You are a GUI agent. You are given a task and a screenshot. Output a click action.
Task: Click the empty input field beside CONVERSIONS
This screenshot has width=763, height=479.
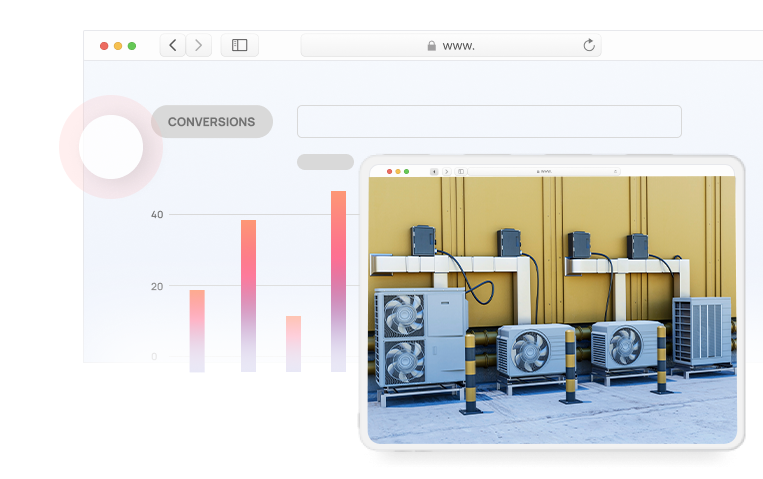[489, 121]
